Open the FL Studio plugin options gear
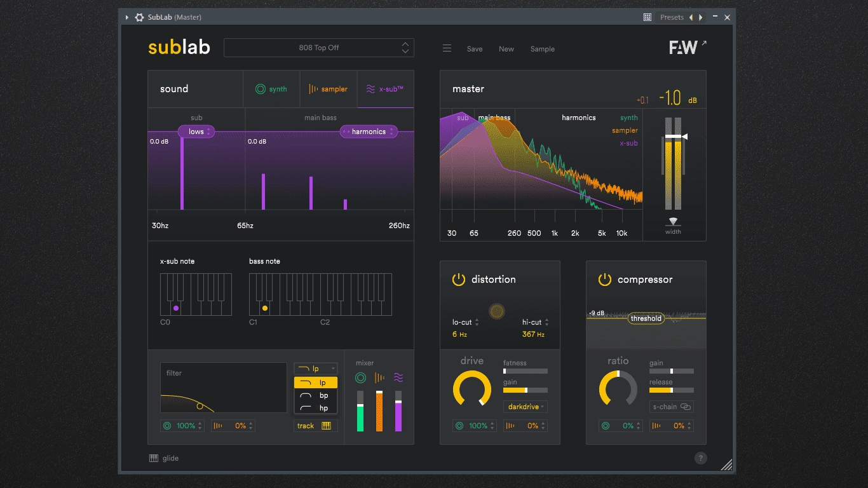The width and height of the screenshot is (868, 488). point(140,17)
